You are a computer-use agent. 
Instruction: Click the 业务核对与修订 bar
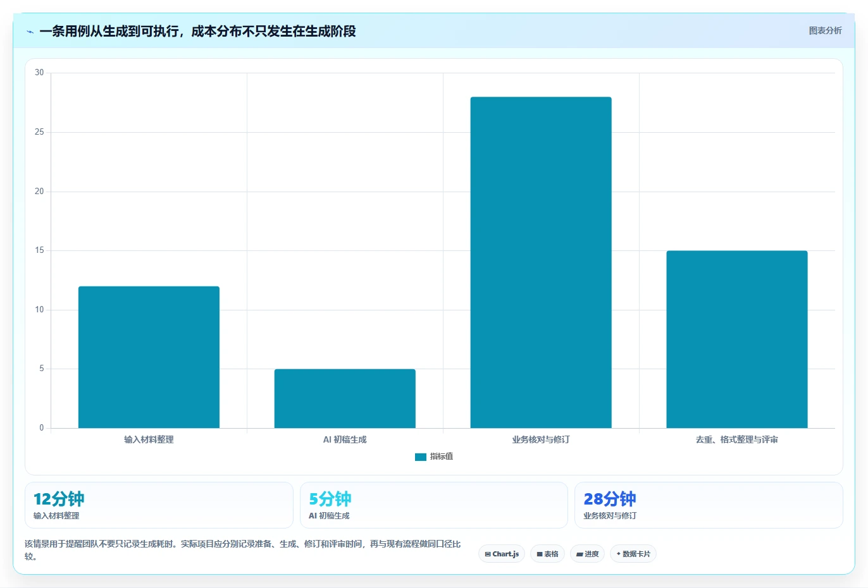click(x=541, y=262)
